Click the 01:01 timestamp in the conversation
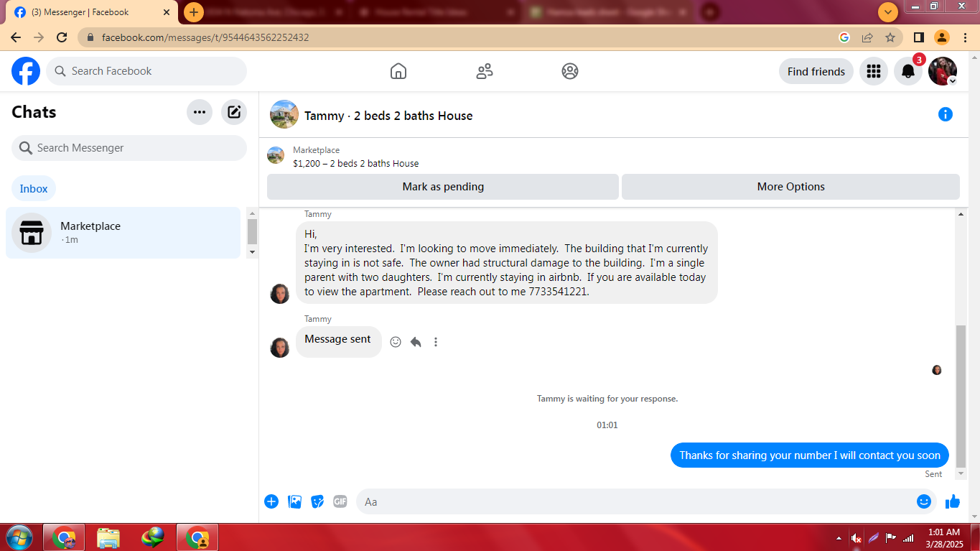The height and width of the screenshot is (551, 980). (x=607, y=425)
